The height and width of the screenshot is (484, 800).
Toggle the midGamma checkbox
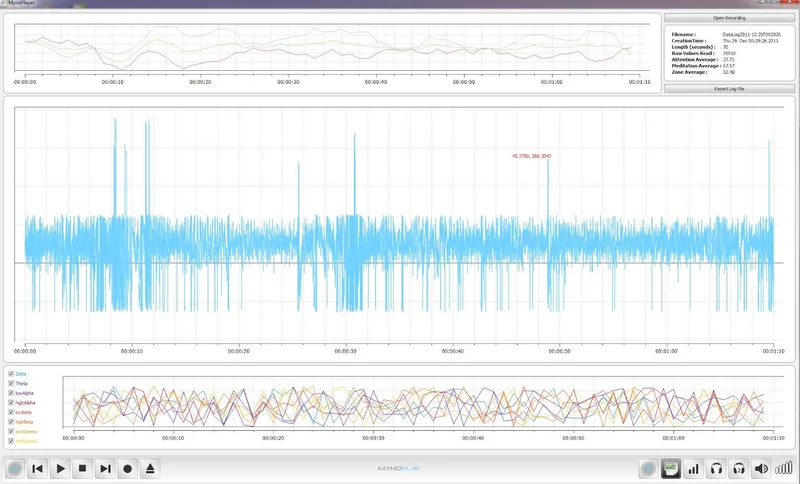click(11, 441)
